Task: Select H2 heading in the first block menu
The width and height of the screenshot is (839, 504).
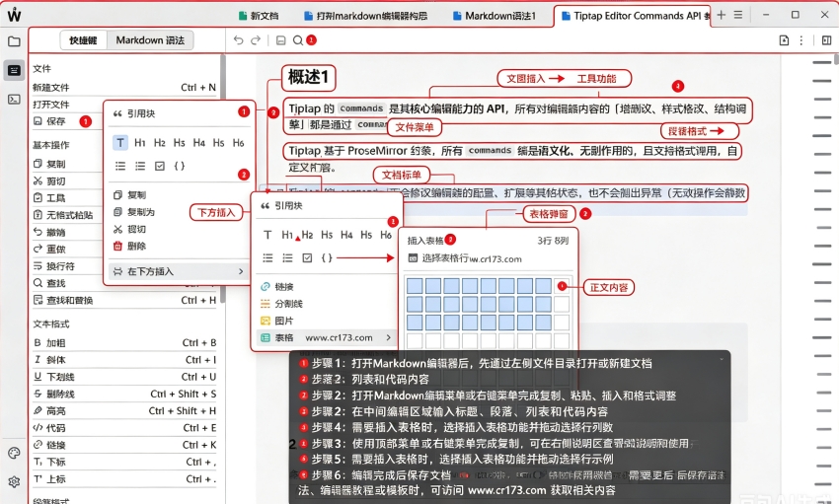Action: (x=160, y=143)
